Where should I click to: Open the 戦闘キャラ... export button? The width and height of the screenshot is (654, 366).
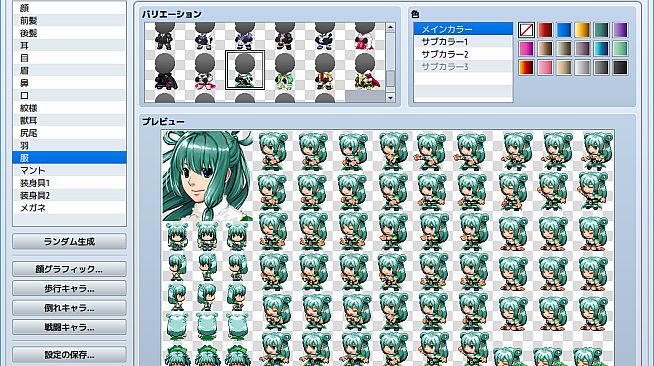pos(69,327)
